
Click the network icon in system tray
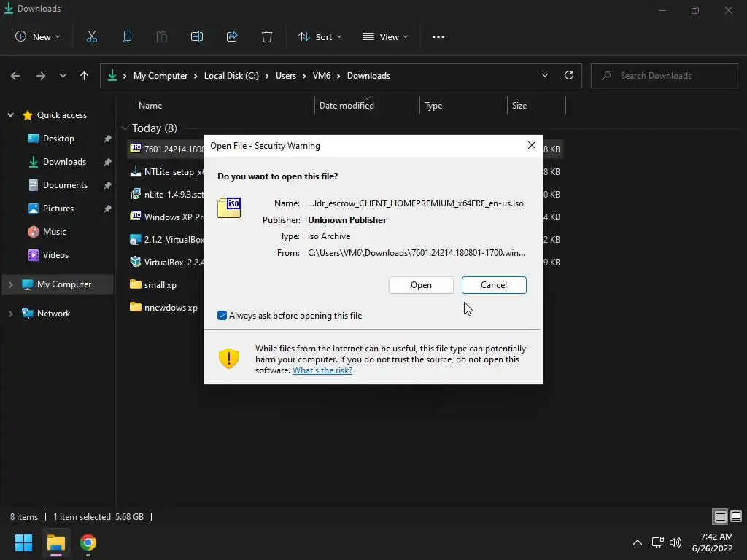click(x=658, y=542)
